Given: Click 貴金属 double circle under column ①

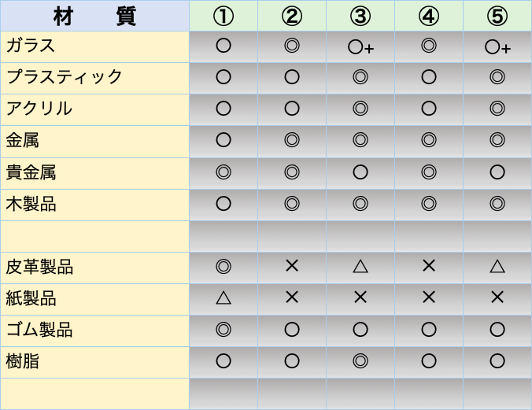Looking at the screenshot, I should [224, 172].
